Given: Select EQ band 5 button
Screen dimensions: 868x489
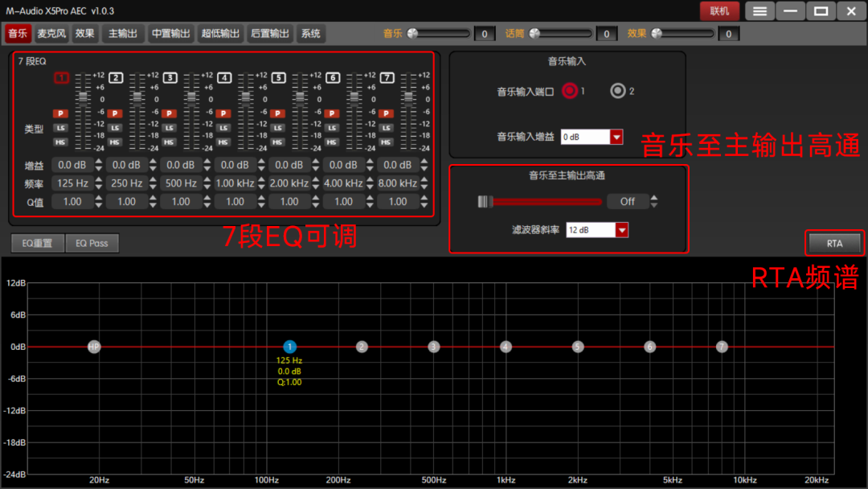Looking at the screenshot, I should click(x=278, y=77).
